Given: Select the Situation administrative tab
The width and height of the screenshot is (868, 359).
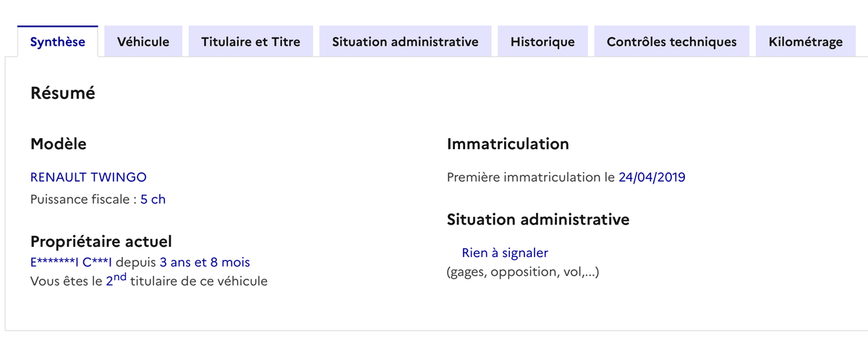Looking at the screenshot, I should pyautogui.click(x=405, y=42).
